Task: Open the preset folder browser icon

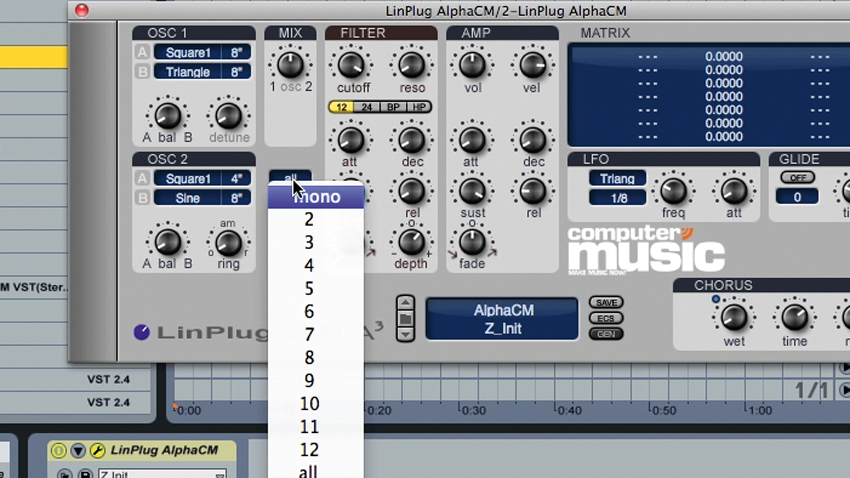Action: point(405,319)
